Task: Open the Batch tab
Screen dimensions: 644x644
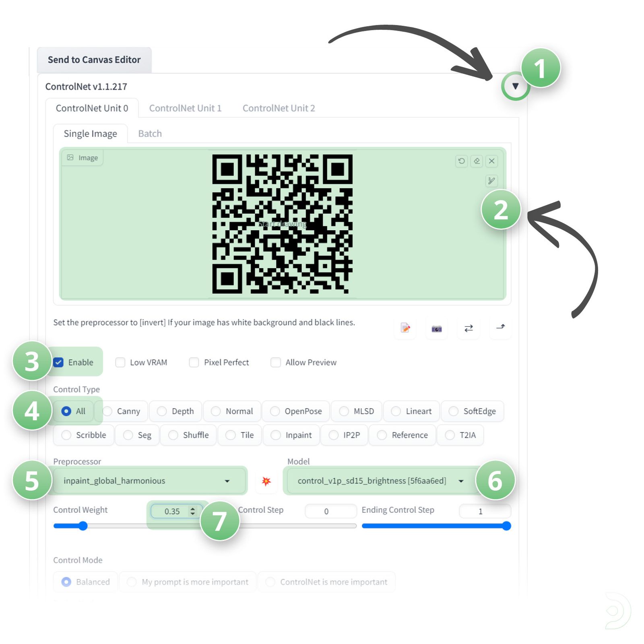Action: coord(149,133)
